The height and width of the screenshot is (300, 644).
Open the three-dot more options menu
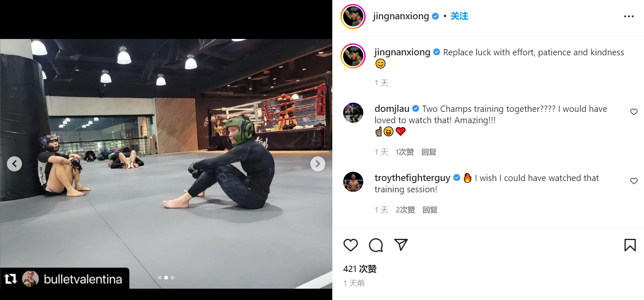tap(628, 16)
